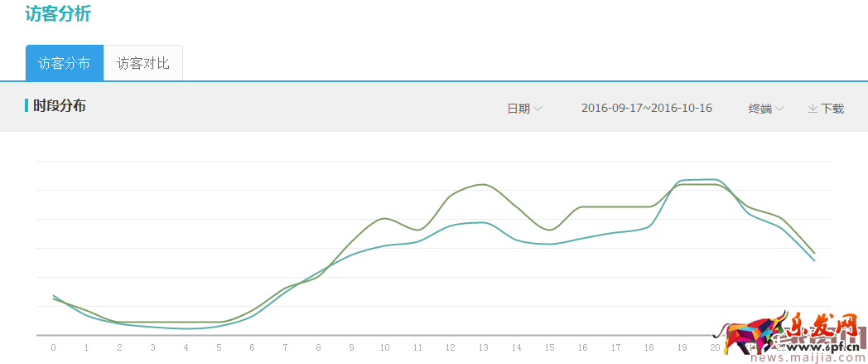Click the teal line at hour 15
This screenshot has width=868, height=364.
tap(549, 244)
